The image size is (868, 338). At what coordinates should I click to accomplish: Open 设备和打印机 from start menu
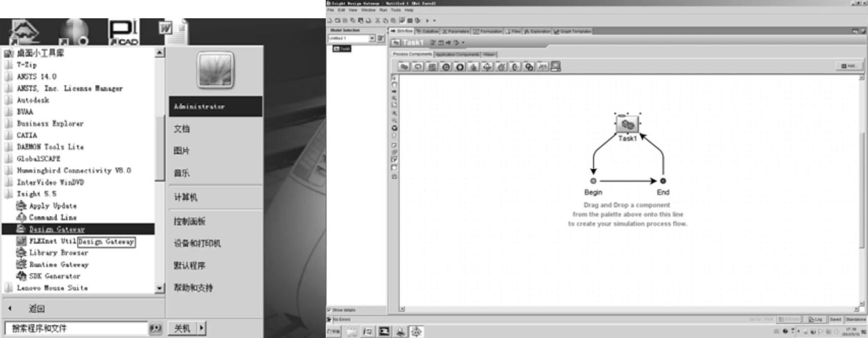tap(197, 244)
